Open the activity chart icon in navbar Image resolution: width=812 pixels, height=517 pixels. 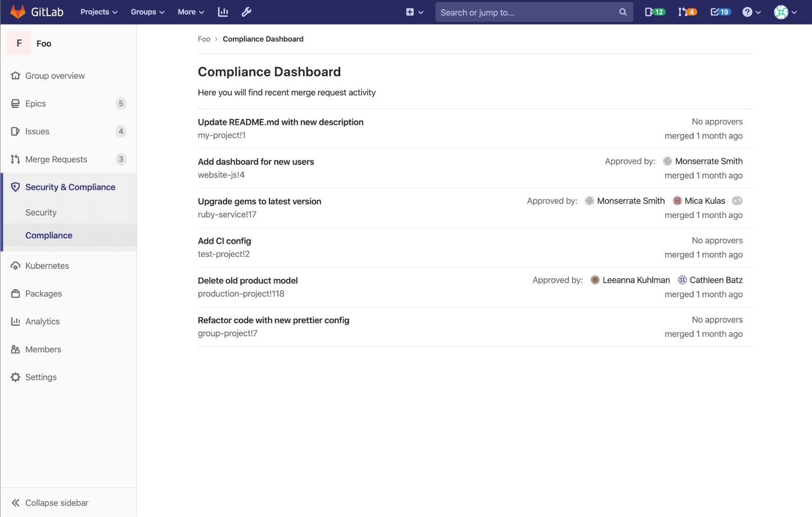click(222, 12)
